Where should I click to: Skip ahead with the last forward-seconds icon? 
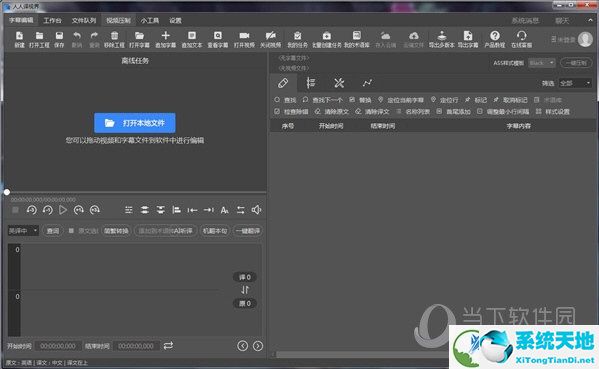point(95,210)
